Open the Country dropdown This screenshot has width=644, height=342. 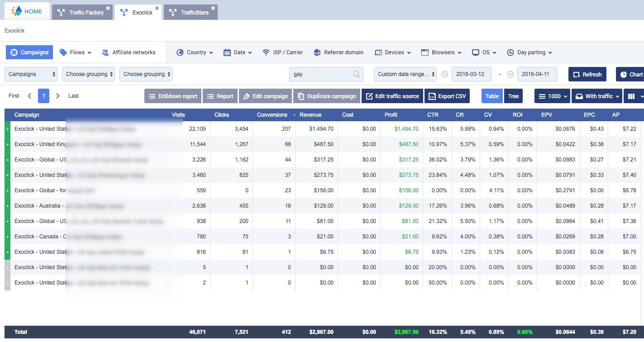coord(195,52)
